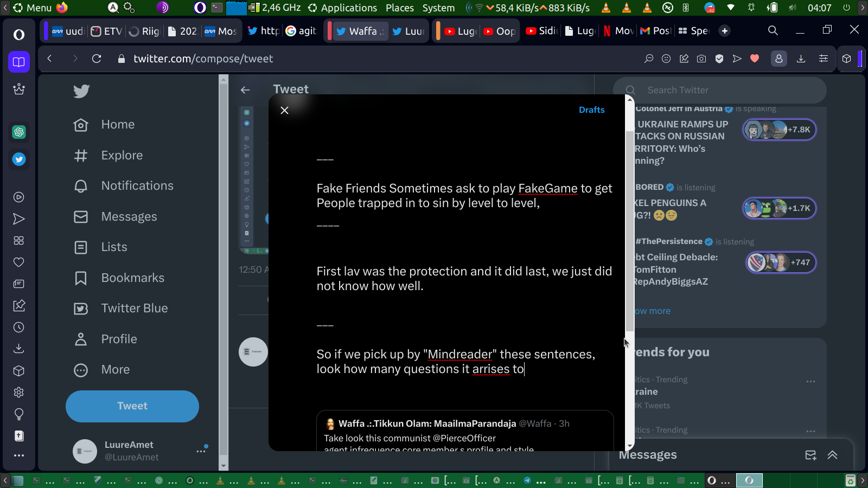
Task: Open the Opera main menu logo
Action: pyautogui.click(x=19, y=35)
